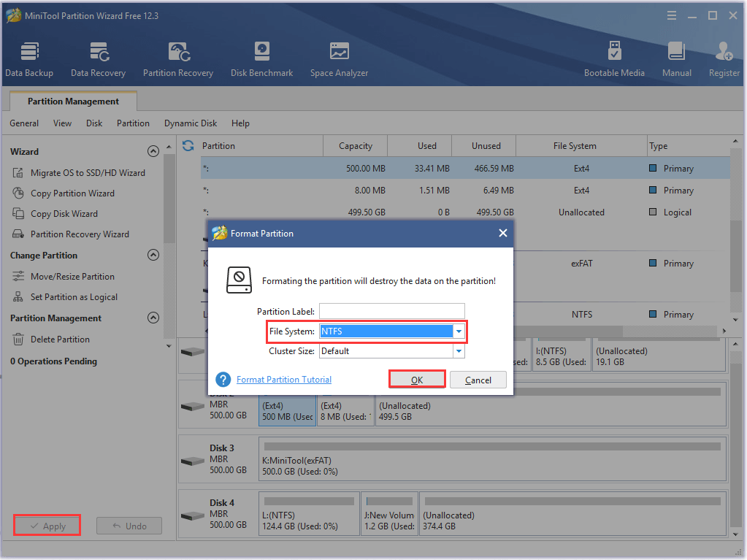747x560 pixels.
Task: Open the Manual
Action: [x=676, y=58]
